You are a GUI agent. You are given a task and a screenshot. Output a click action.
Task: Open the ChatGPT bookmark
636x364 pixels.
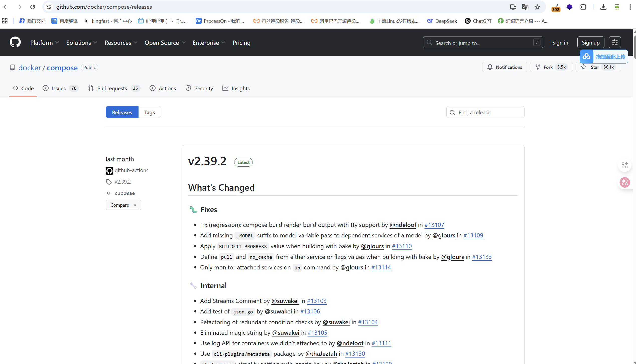pos(478,21)
